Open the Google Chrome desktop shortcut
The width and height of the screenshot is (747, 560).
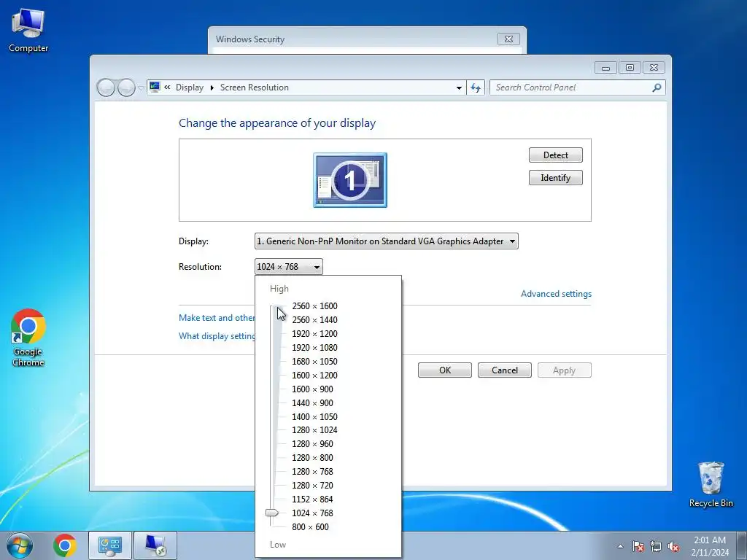tap(28, 338)
